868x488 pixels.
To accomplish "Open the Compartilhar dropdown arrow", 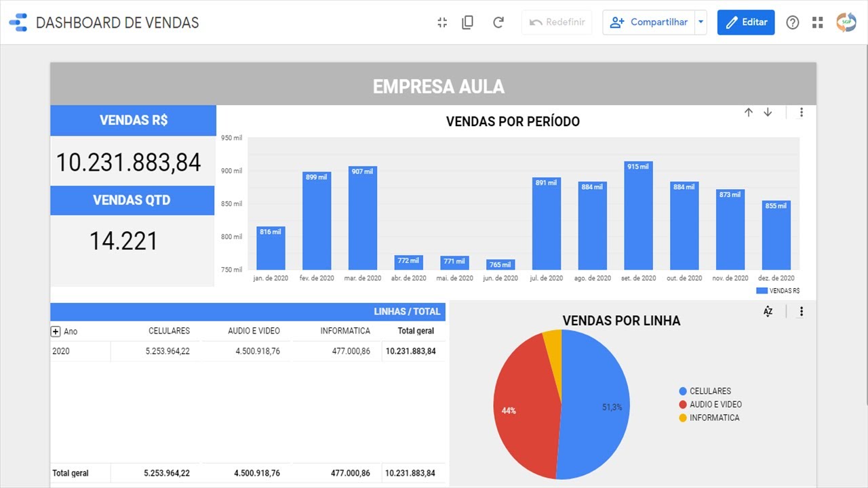I will pyautogui.click(x=701, y=22).
